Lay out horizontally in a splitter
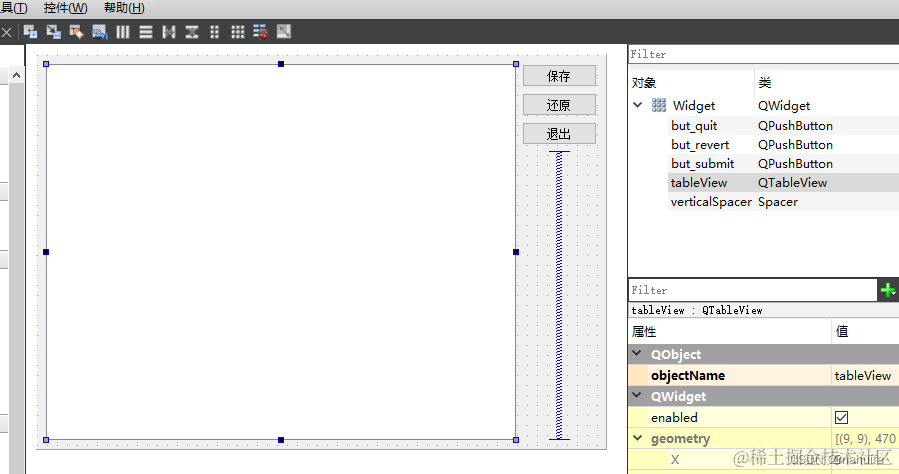 pyautogui.click(x=169, y=32)
